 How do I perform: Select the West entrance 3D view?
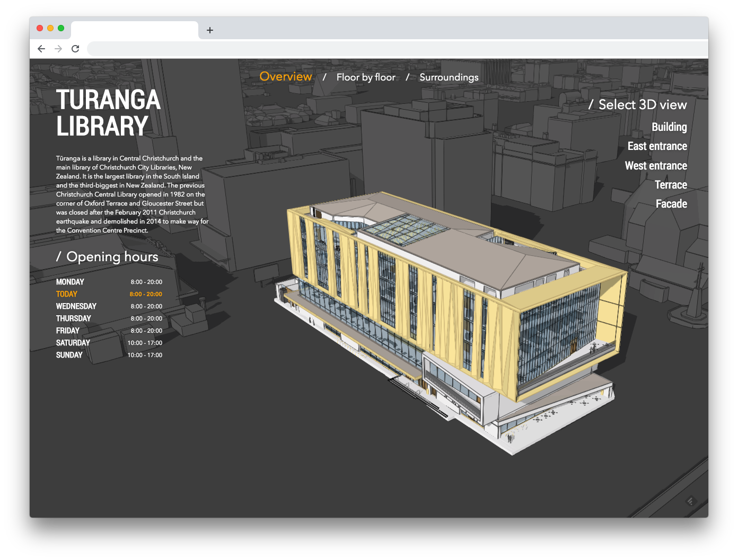pyautogui.click(x=656, y=166)
